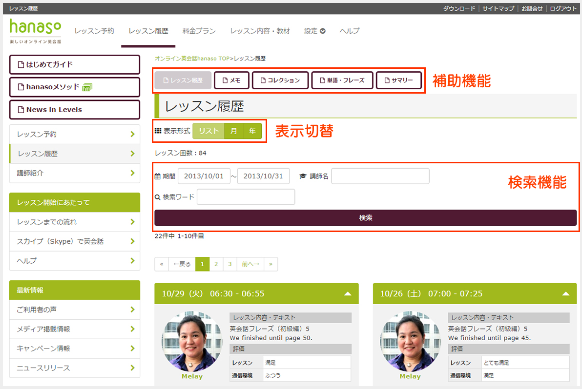The image size is (582, 389).
Task: Open the 設定 dropdown in navigation
Action: pos(315,31)
